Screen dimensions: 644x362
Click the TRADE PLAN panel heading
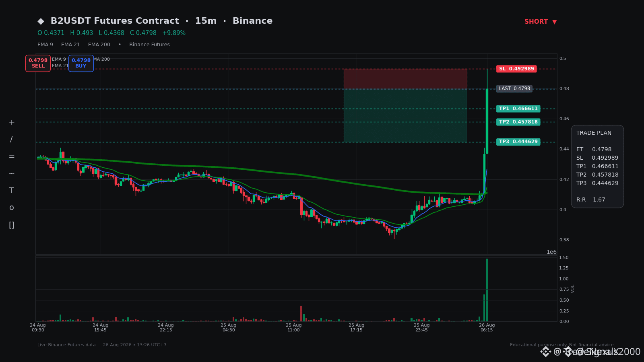[x=594, y=133]
